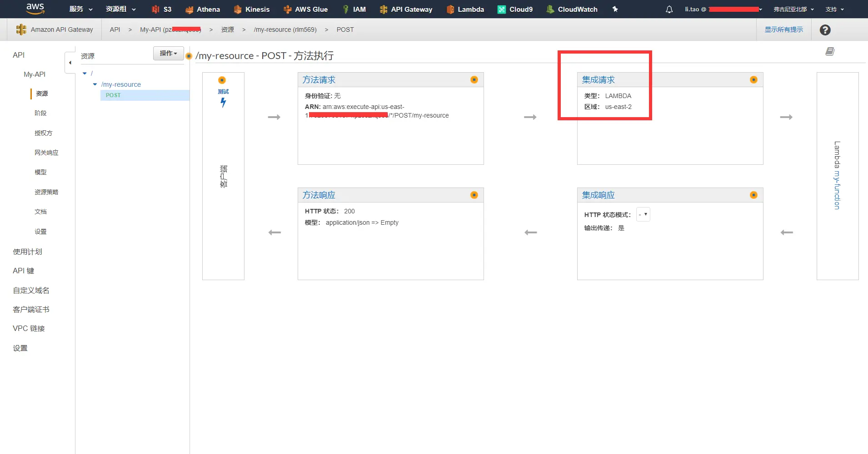Image resolution: width=868 pixels, height=454 pixels.
Task: Click the lightning bolt test icon
Action: pyautogui.click(x=223, y=103)
